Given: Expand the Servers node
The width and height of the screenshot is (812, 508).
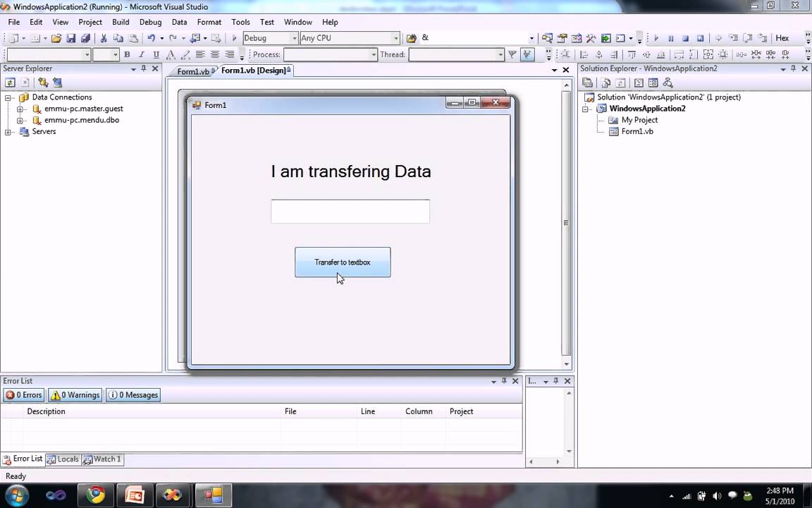Looking at the screenshot, I should pyautogui.click(x=8, y=132).
